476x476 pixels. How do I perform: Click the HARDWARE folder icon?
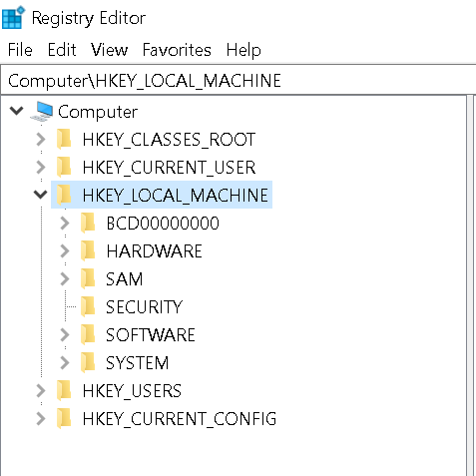coord(88,250)
